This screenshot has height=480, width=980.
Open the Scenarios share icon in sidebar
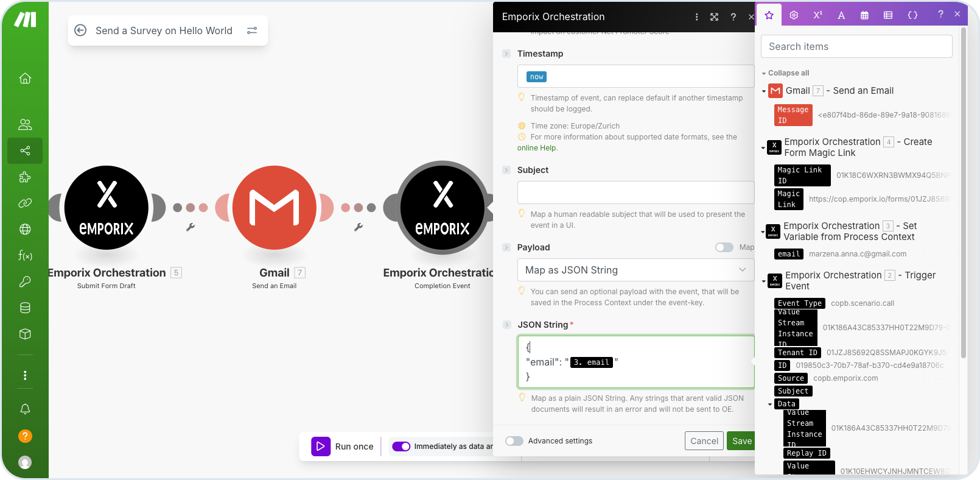click(25, 150)
